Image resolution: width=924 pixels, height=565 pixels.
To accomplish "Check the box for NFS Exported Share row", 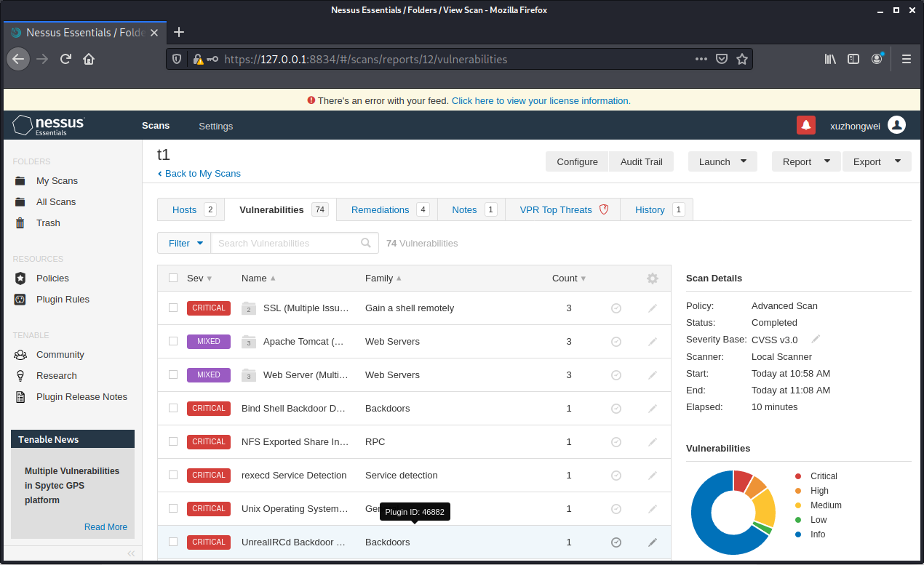I will pos(173,441).
